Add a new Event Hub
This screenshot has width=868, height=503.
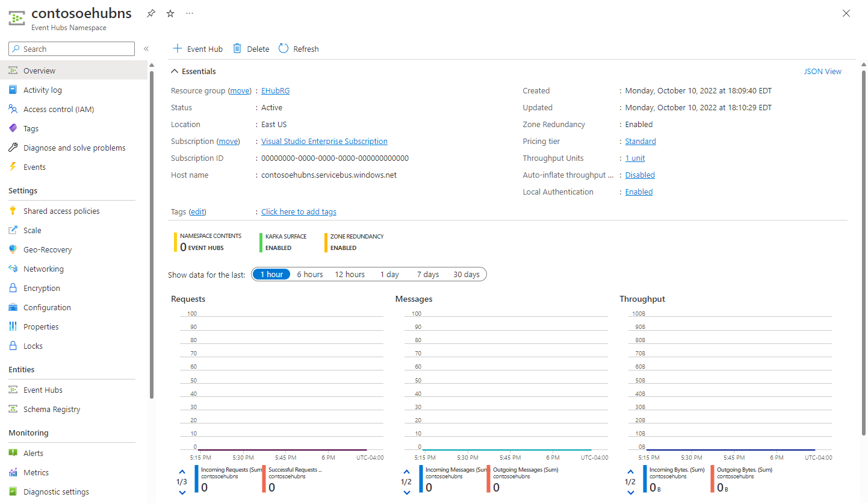click(198, 49)
